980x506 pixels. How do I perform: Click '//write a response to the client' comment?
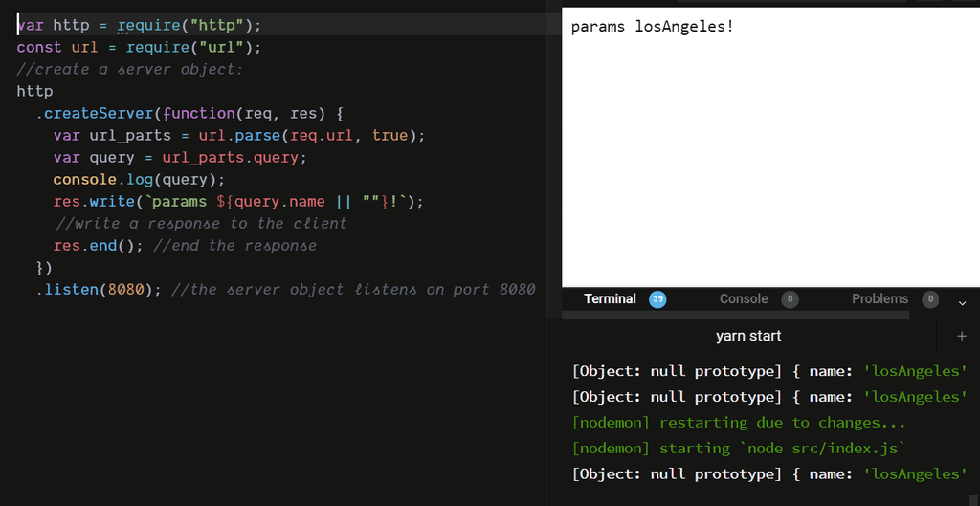coord(201,224)
